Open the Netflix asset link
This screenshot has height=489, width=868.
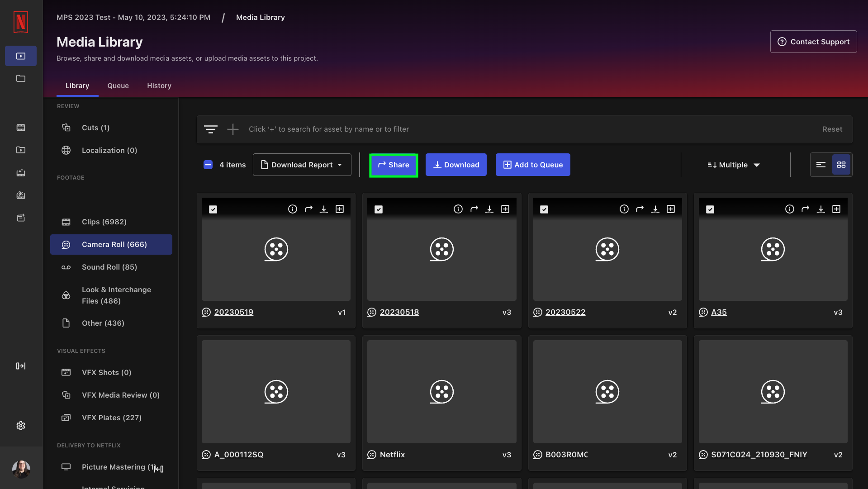(392, 455)
